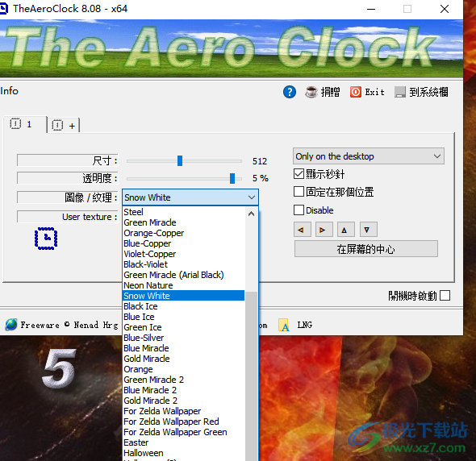Send window to system tray 到系統欄
The image size is (476, 461).
(421, 92)
